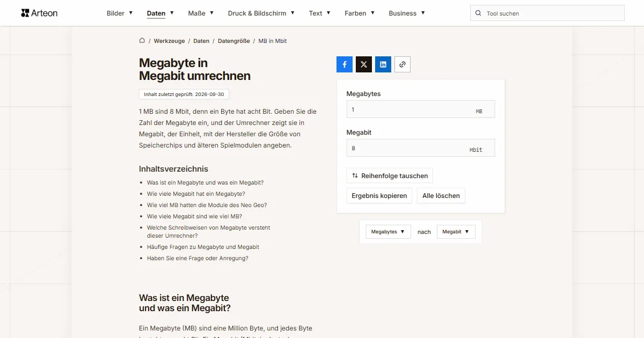Viewport: 644px width, 338px height.
Task: Click Alle löschen button
Action: pyautogui.click(x=441, y=196)
